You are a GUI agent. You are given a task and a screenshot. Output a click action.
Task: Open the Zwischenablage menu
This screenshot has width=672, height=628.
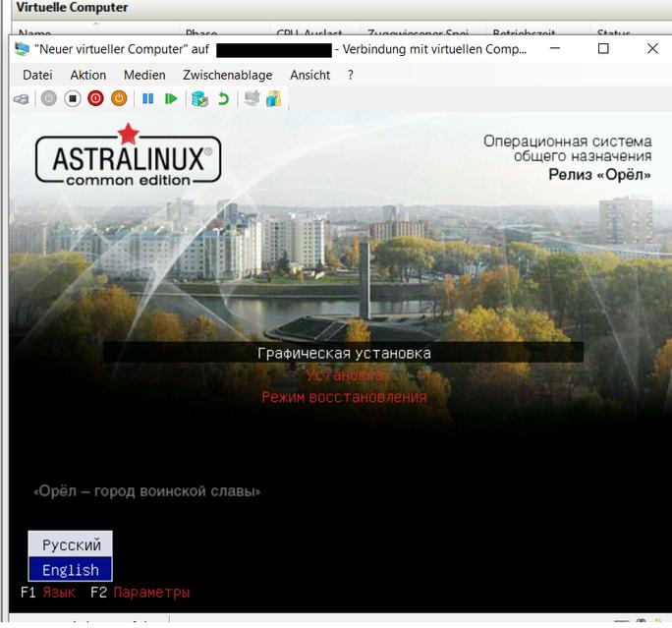point(228,75)
